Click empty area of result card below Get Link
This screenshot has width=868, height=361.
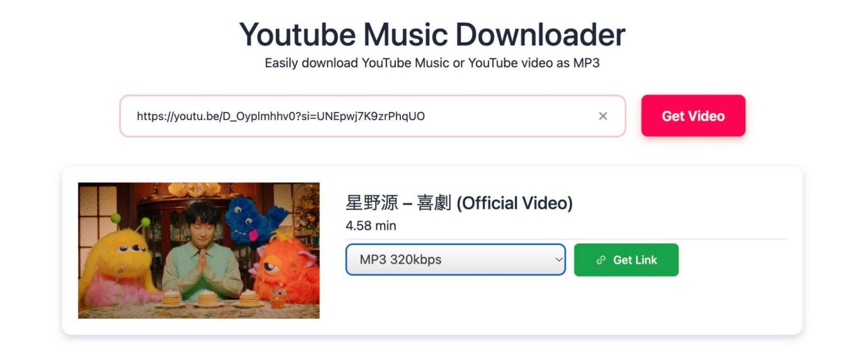point(566,305)
